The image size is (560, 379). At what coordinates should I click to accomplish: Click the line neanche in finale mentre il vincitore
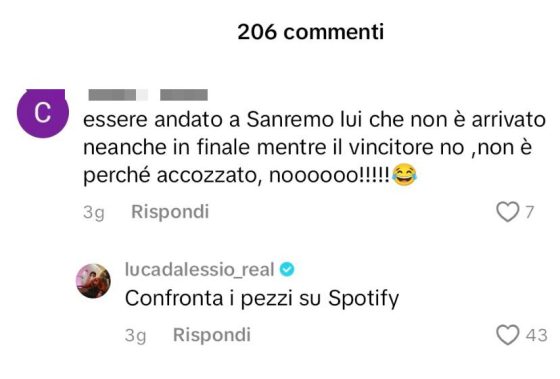308,147
